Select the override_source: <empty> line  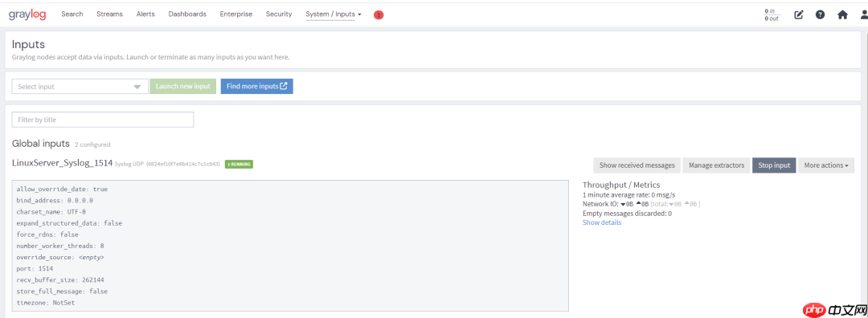[60, 257]
